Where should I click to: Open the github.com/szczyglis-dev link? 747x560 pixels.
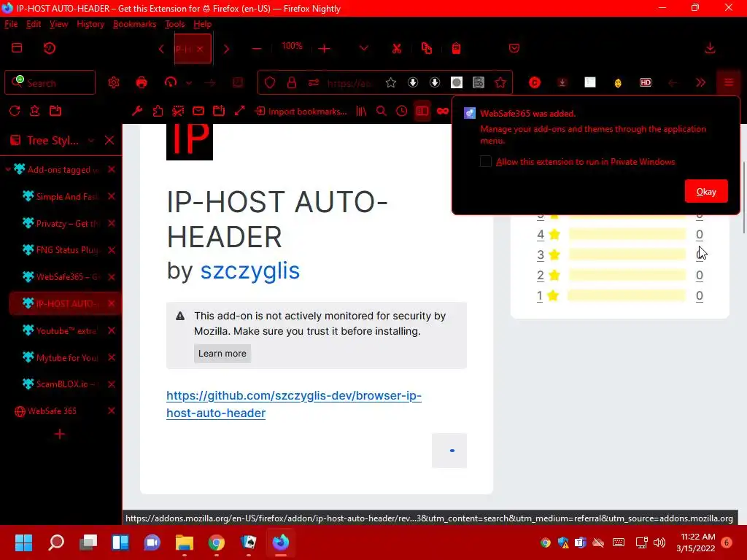point(293,404)
